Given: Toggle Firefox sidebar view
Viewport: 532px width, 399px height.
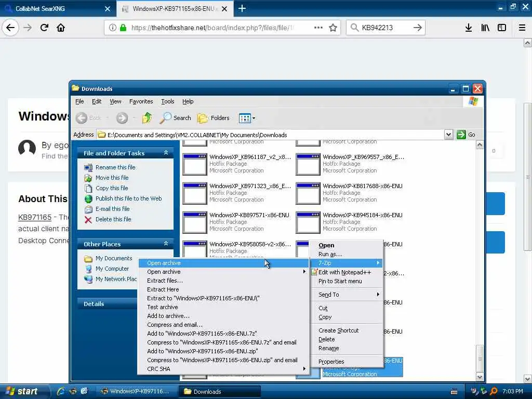Looking at the screenshot, I should point(502,28).
